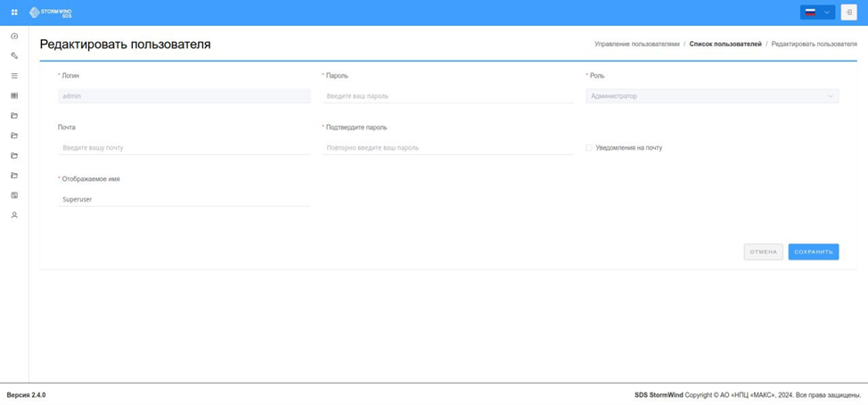Click the Уведомления на почту label
This screenshot has height=405, width=868.
(x=629, y=148)
